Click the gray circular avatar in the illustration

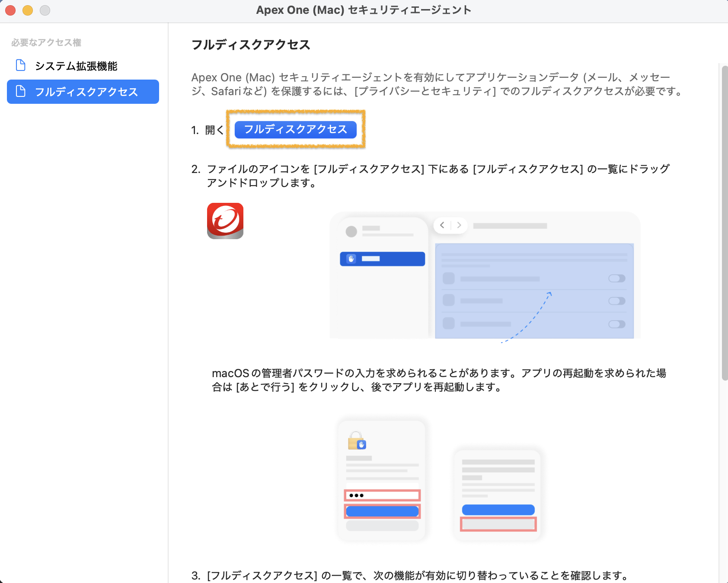[351, 231]
